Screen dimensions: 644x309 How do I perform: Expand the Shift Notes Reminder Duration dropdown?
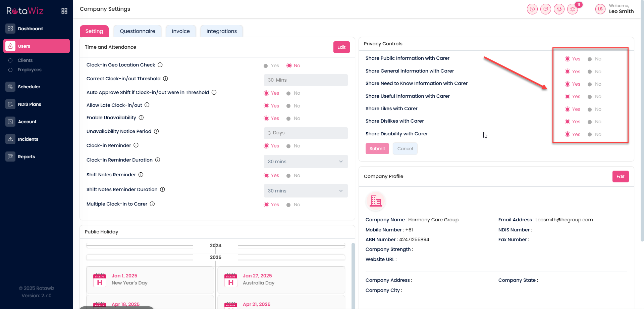[306, 191]
